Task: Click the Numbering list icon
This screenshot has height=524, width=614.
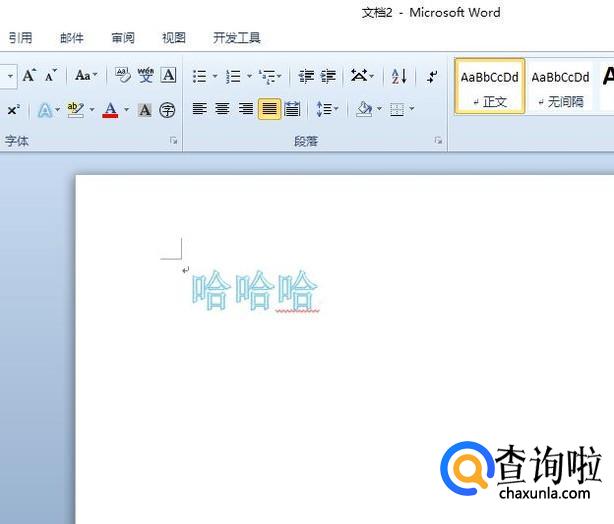Action: [x=234, y=76]
